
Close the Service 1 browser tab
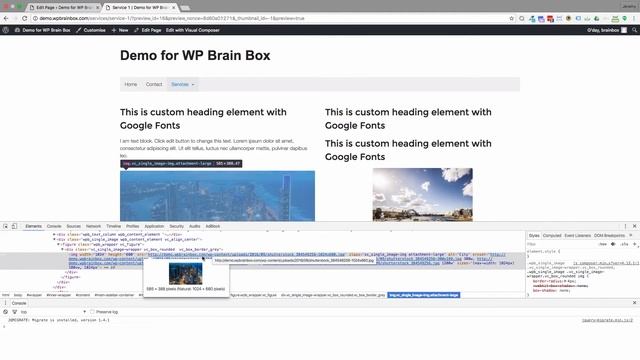[x=174, y=7]
